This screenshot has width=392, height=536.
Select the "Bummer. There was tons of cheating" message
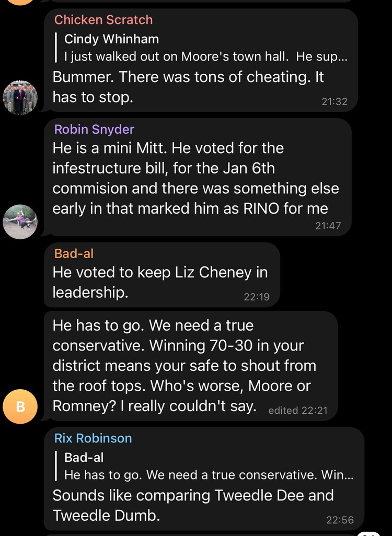188,87
